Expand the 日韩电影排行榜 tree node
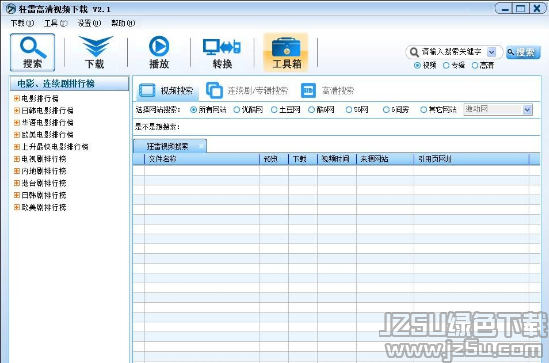This screenshot has height=363, width=549. tap(16, 111)
